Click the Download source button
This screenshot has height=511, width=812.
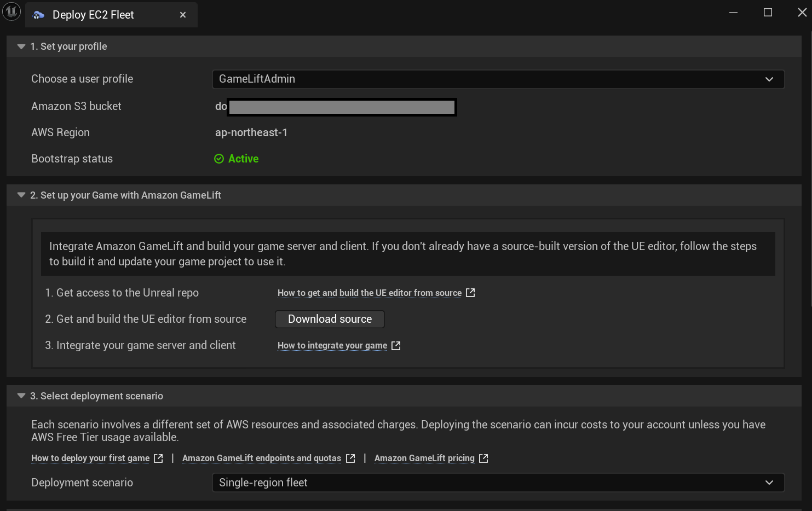click(329, 319)
